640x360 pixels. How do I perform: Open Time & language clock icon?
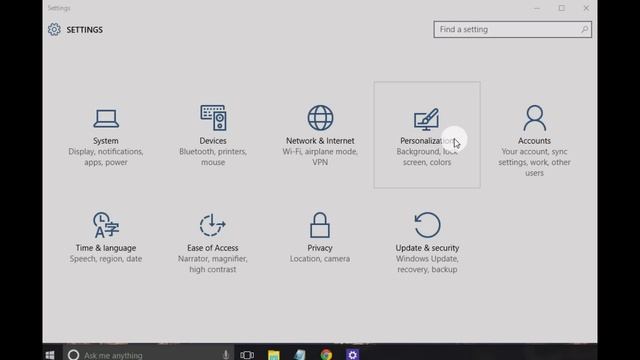(x=106, y=224)
